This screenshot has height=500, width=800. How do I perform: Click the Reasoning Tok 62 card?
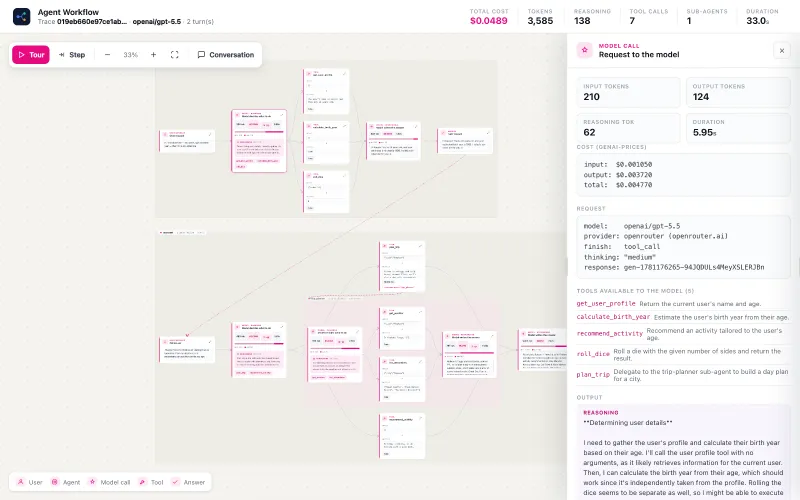628,128
